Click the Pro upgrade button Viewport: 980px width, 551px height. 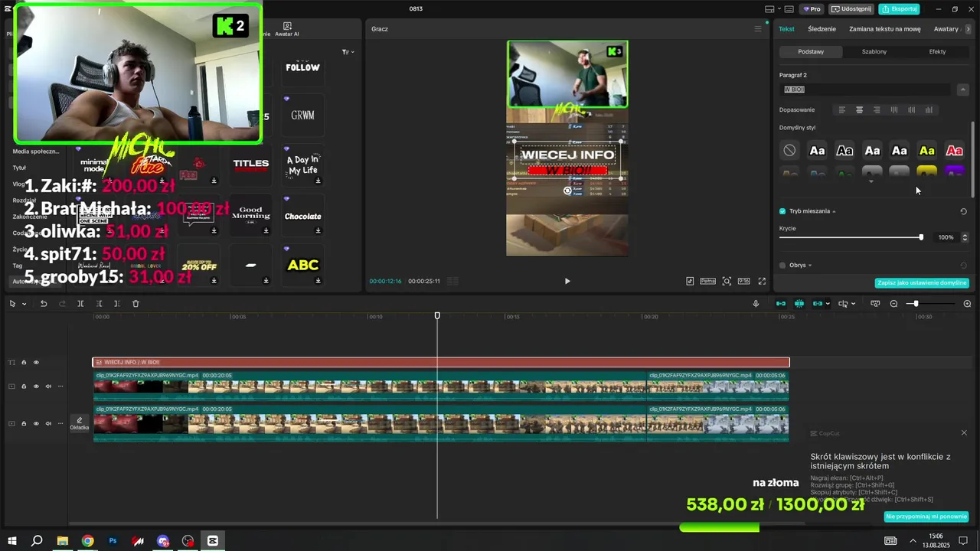coord(812,9)
